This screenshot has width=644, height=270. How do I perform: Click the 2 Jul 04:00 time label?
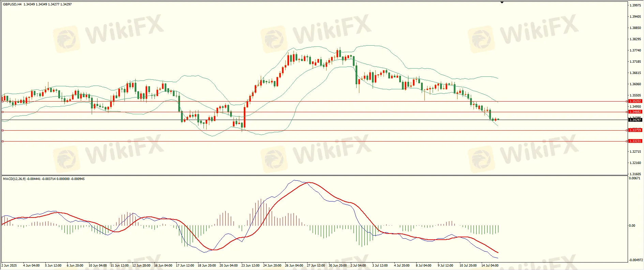pos(358,266)
